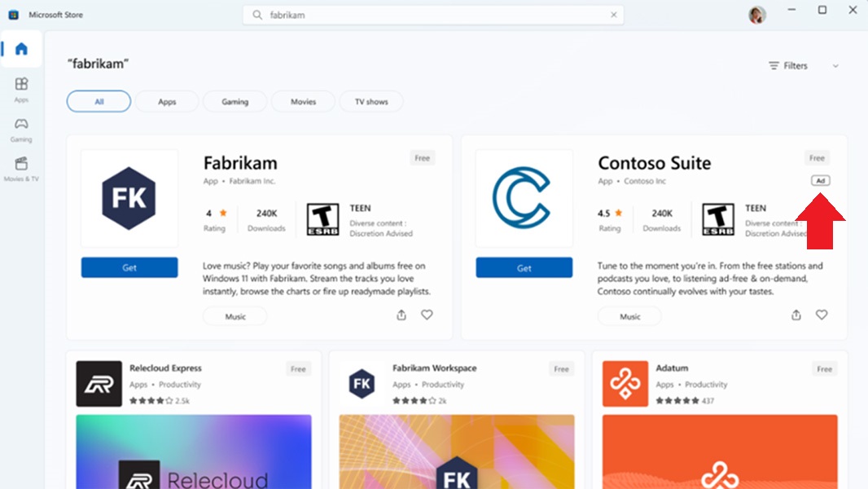This screenshot has width=868, height=489.
Task: Open the Relecloud Express banner thumbnail
Action: pos(194,452)
